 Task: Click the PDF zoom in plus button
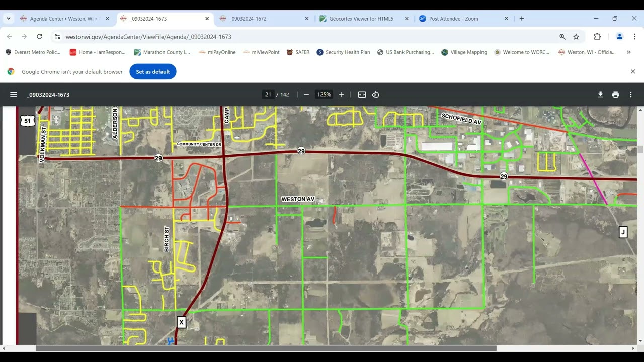coord(341,95)
